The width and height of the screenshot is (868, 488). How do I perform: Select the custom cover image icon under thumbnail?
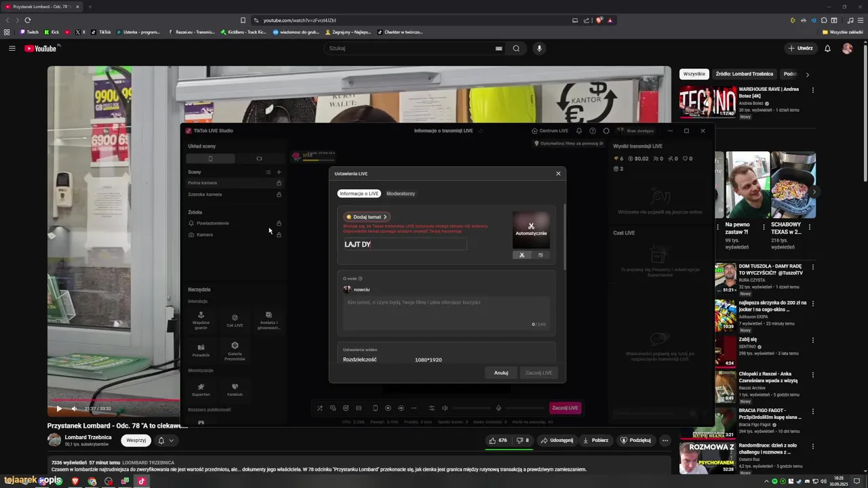540,255
